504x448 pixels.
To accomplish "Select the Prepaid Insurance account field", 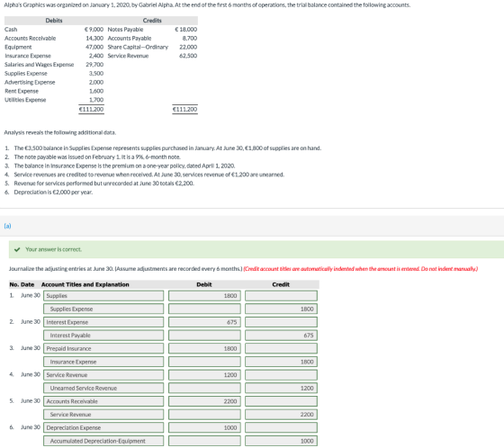I will (x=103, y=348).
